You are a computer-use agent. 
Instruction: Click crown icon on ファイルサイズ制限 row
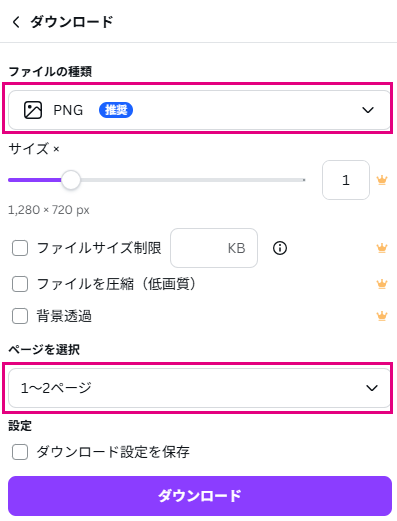point(382,248)
